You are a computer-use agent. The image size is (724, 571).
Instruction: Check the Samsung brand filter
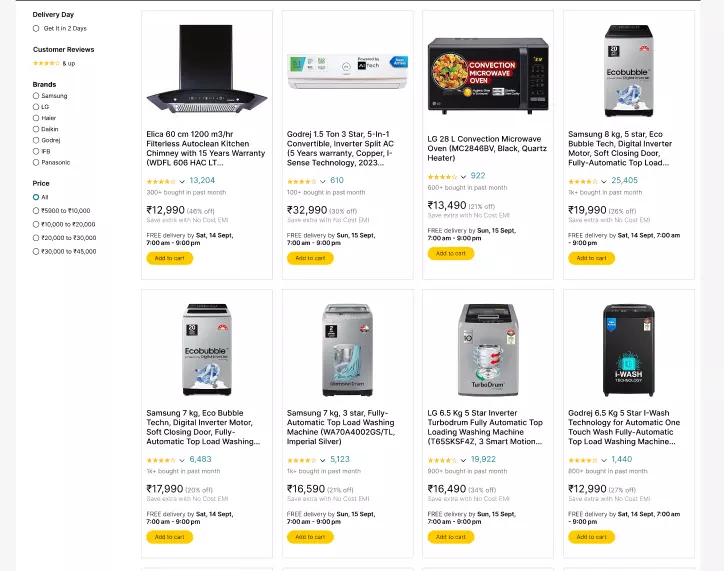click(36, 96)
